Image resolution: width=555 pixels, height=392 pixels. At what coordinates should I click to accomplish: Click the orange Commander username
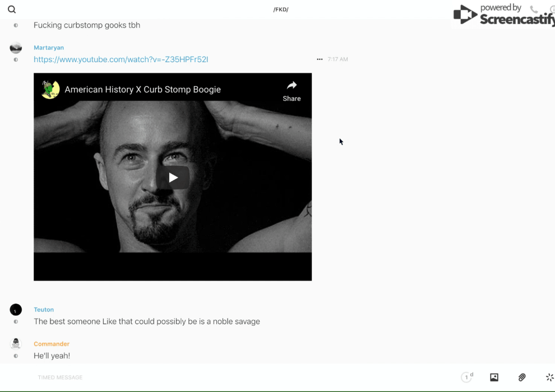coord(52,344)
